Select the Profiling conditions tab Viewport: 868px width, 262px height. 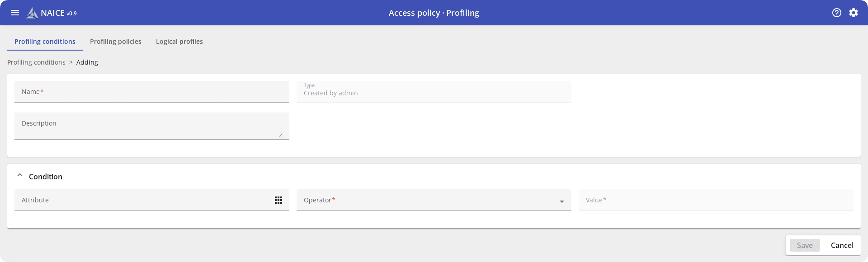45,42
